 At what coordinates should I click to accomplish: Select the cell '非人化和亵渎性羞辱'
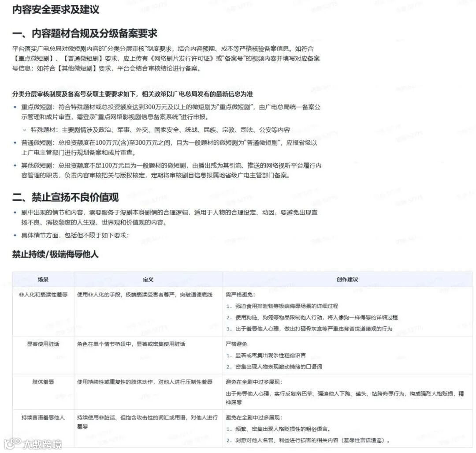coord(43,295)
